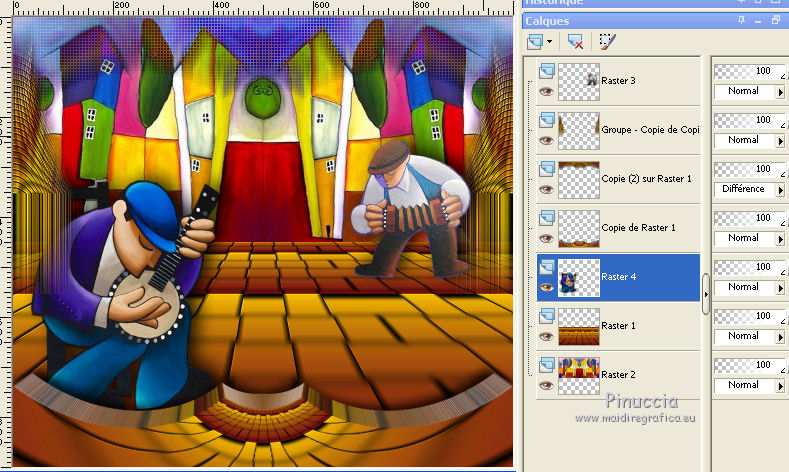Open blend mode dropdown for Raster 1
789x472 pixels.
780,337
